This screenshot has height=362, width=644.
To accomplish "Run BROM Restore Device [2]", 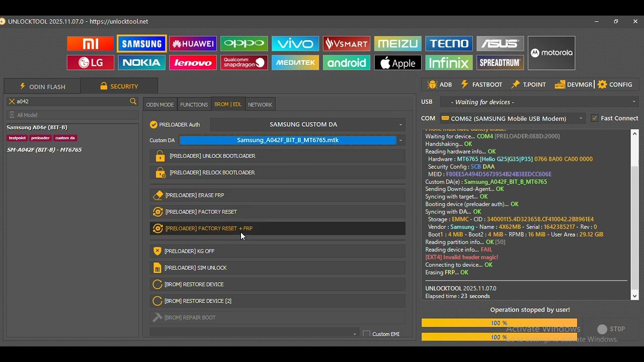I will [278, 301].
